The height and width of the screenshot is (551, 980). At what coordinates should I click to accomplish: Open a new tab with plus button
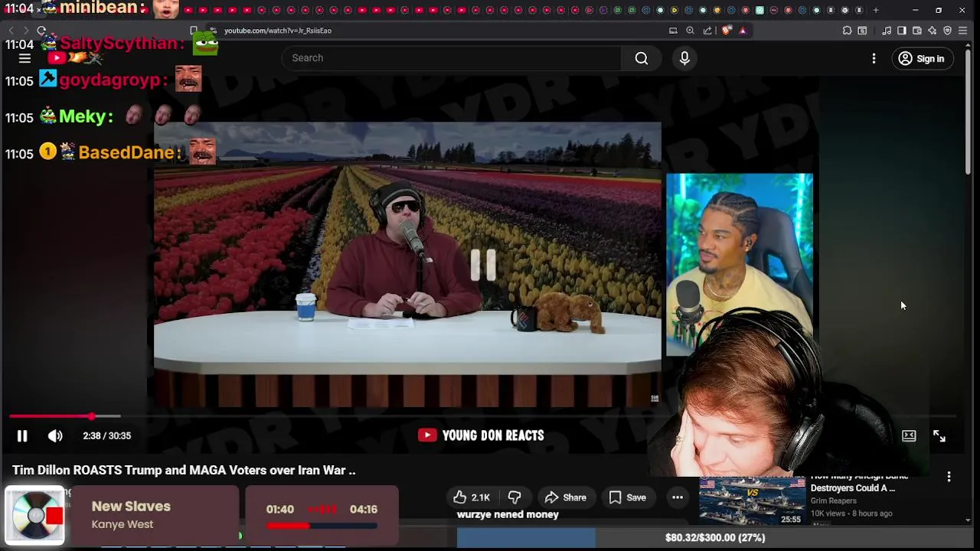point(875,10)
